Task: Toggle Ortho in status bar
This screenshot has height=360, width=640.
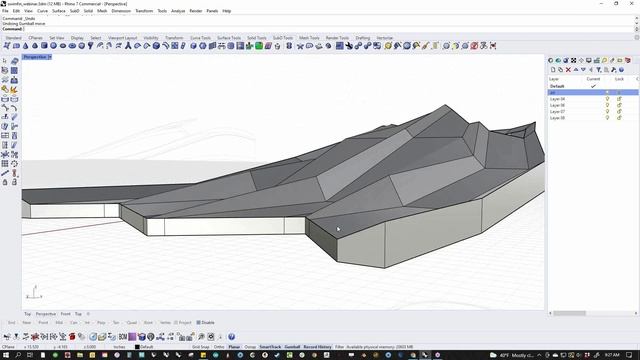Action: click(219, 347)
